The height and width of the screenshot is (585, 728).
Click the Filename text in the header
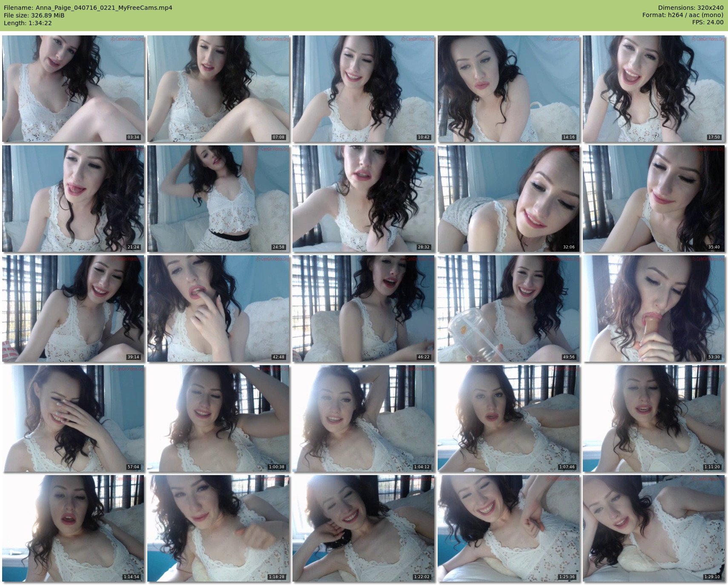[x=88, y=8]
